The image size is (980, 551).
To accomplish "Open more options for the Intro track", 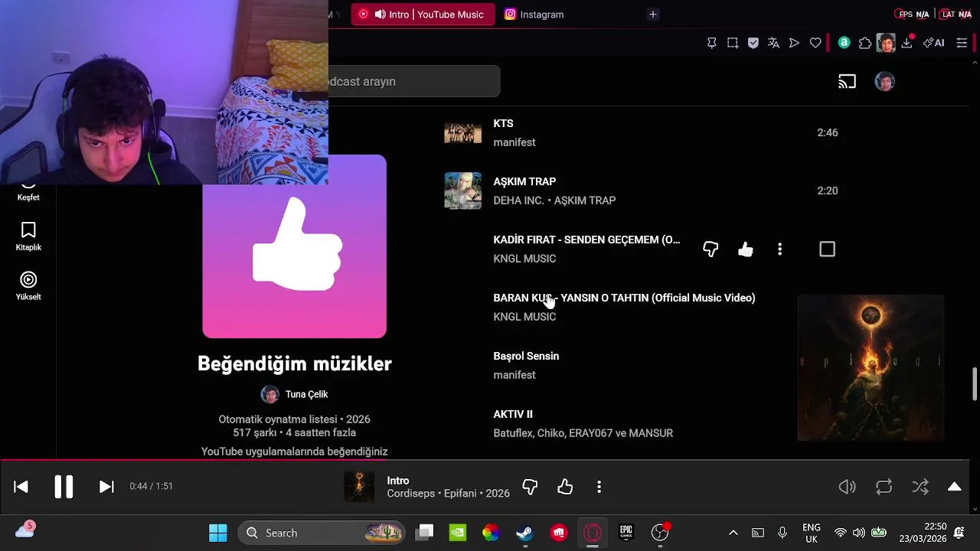I will (599, 487).
